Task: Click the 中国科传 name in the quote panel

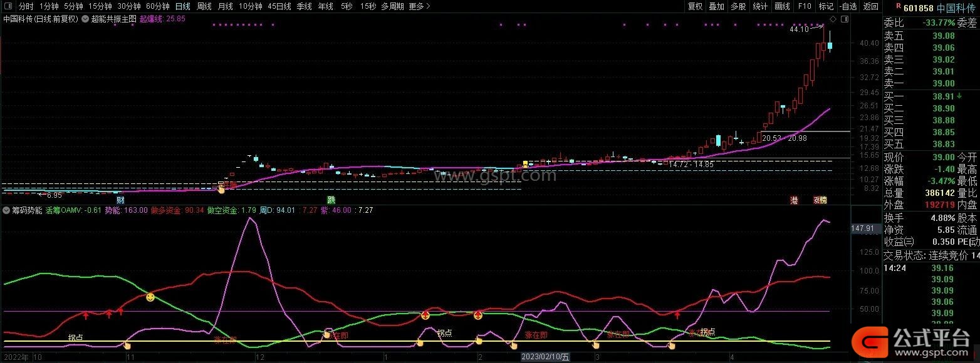Action: click(956, 9)
